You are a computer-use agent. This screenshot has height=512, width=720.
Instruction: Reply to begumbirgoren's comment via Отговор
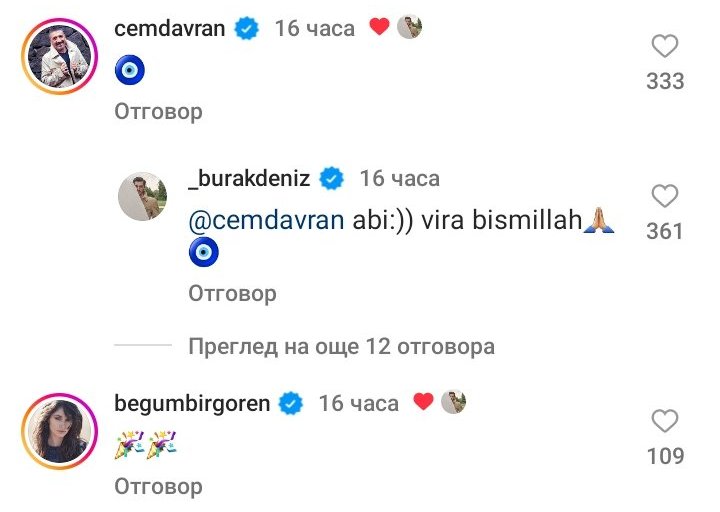pos(158,486)
